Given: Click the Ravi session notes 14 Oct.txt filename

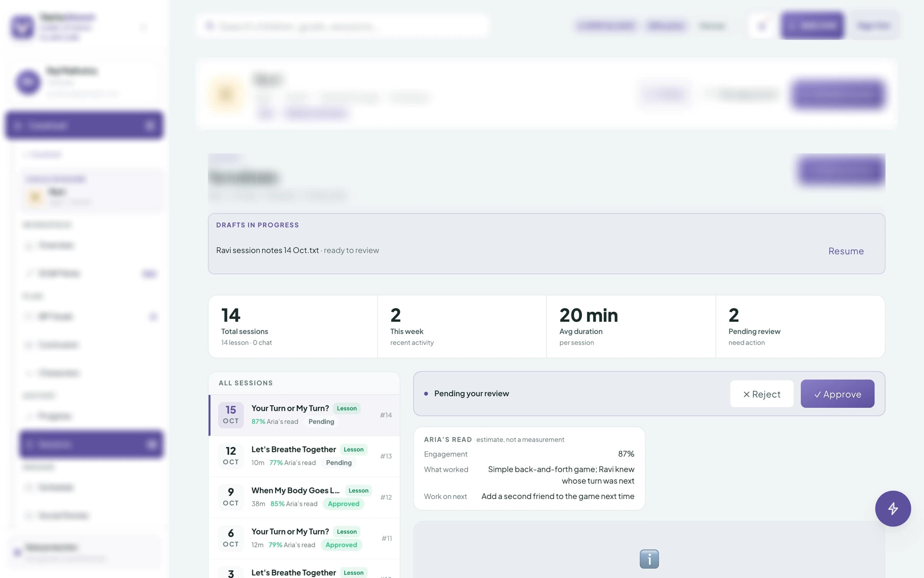Looking at the screenshot, I should pyautogui.click(x=267, y=250).
